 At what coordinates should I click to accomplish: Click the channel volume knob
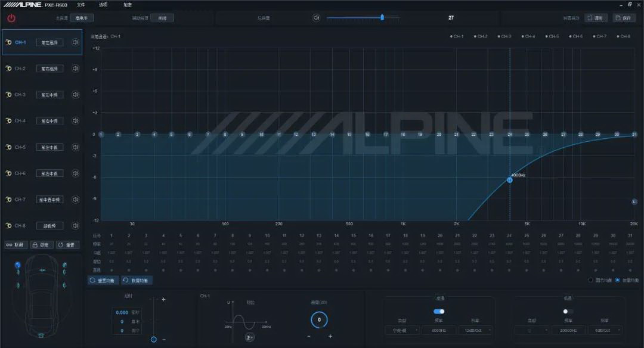pos(319,319)
